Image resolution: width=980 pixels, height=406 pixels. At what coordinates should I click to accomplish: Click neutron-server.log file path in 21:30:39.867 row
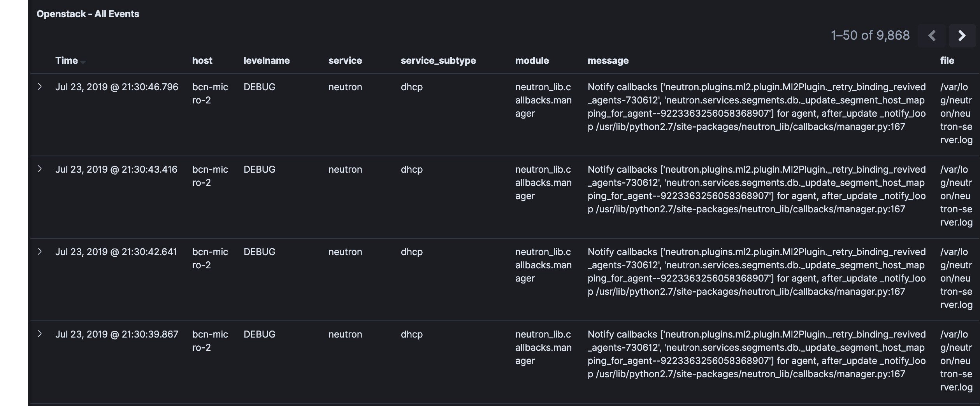[956, 360]
